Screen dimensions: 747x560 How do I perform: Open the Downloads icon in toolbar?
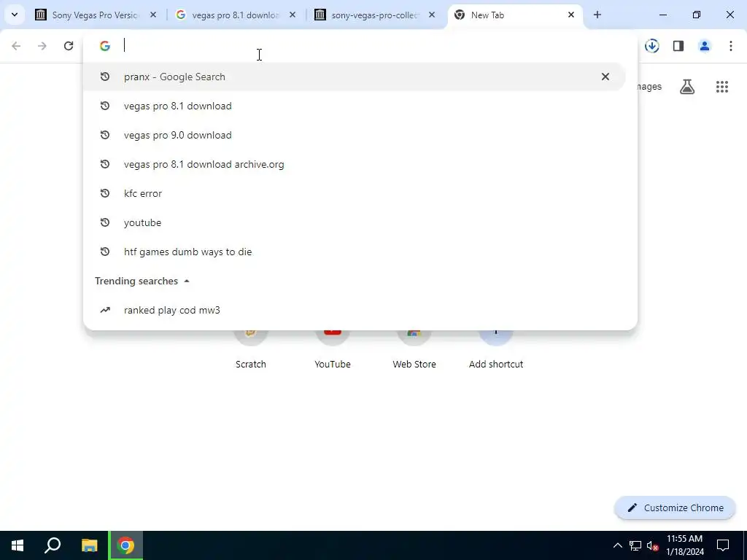(x=651, y=46)
